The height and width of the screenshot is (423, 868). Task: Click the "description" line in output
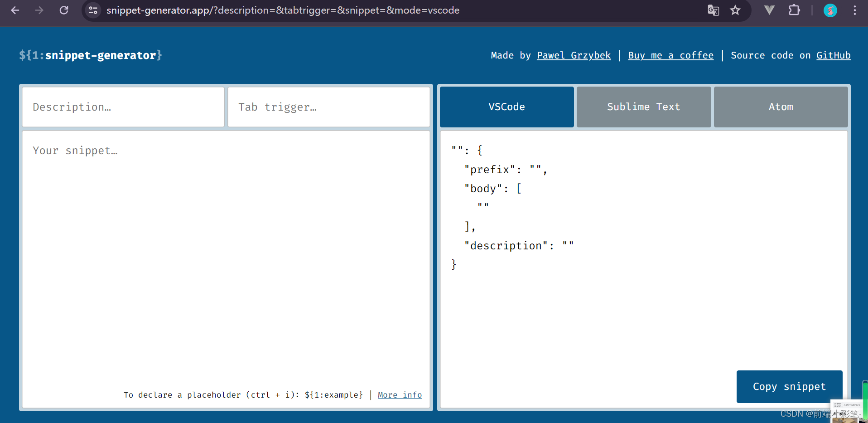tap(519, 246)
